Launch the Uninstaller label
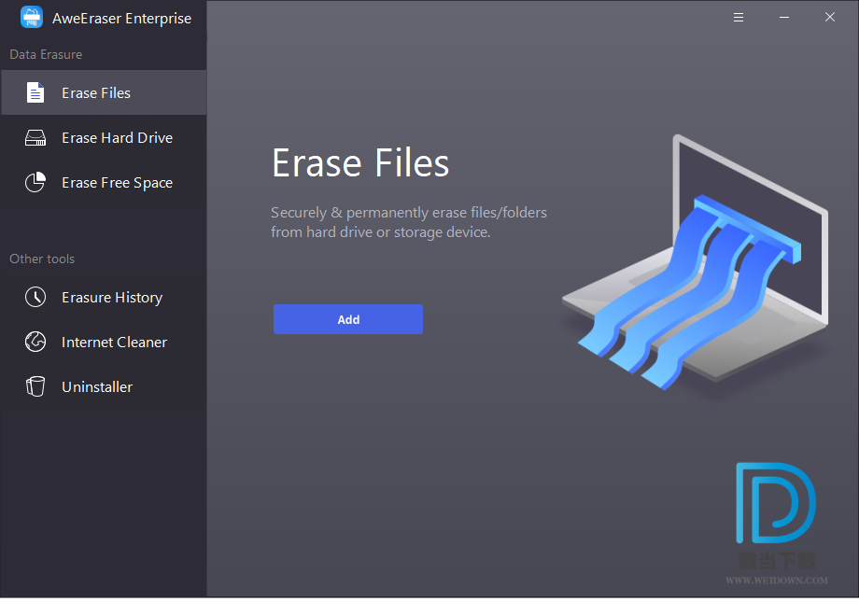The image size is (859, 616). [97, 387]
